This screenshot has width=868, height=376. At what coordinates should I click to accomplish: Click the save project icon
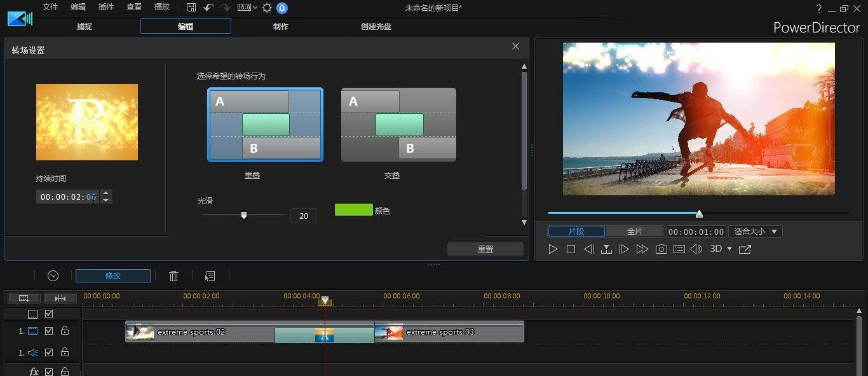(191, 8)
